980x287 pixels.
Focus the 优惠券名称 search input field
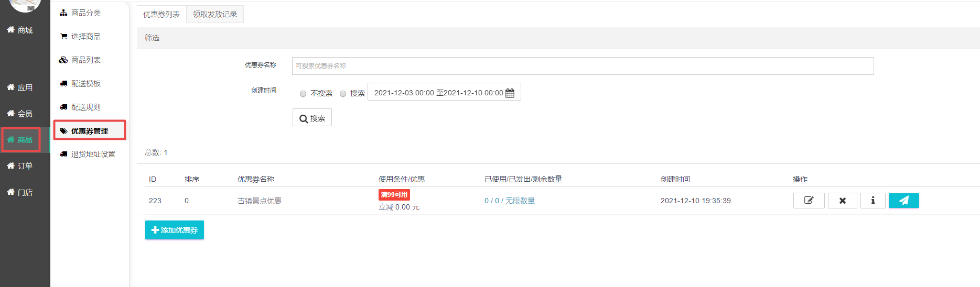click(x=583, y=66)
